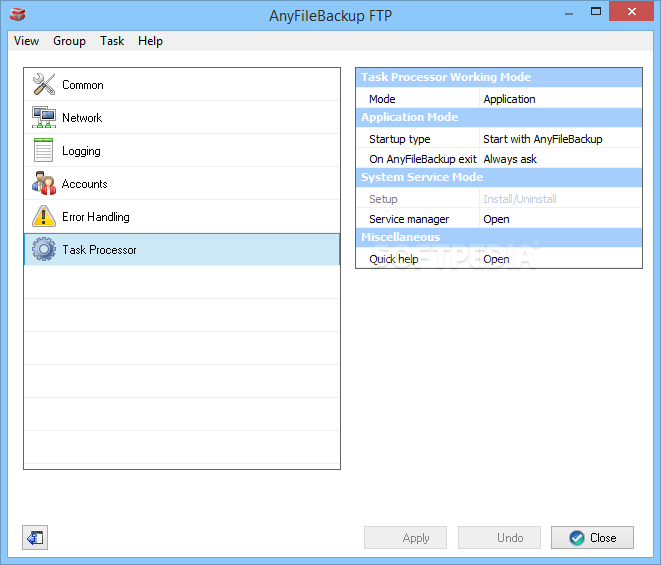Click the 'Task Processor Working Mode' header
This screenshot has height=565, width=661.
coord(499,77)
